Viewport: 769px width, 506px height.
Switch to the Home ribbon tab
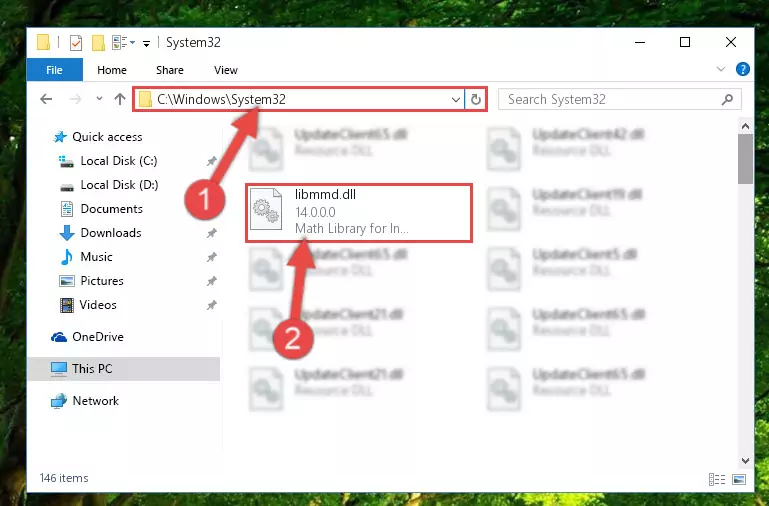point(112,70)
